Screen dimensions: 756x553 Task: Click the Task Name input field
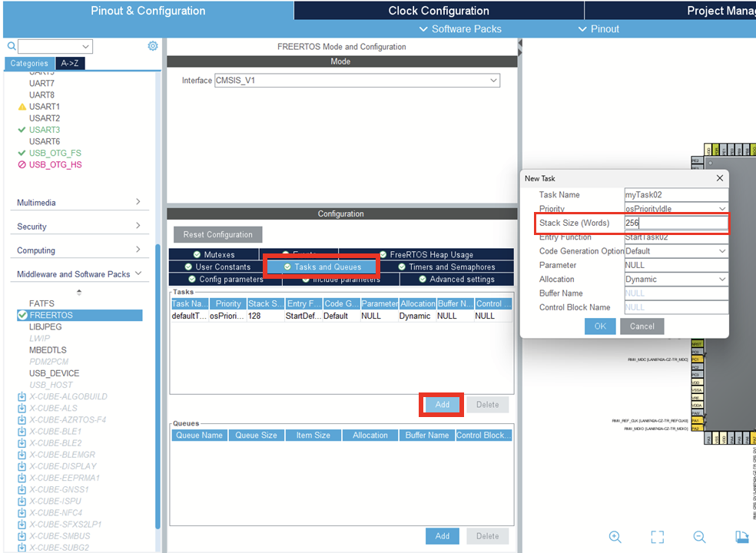click(x=676, y=195)
